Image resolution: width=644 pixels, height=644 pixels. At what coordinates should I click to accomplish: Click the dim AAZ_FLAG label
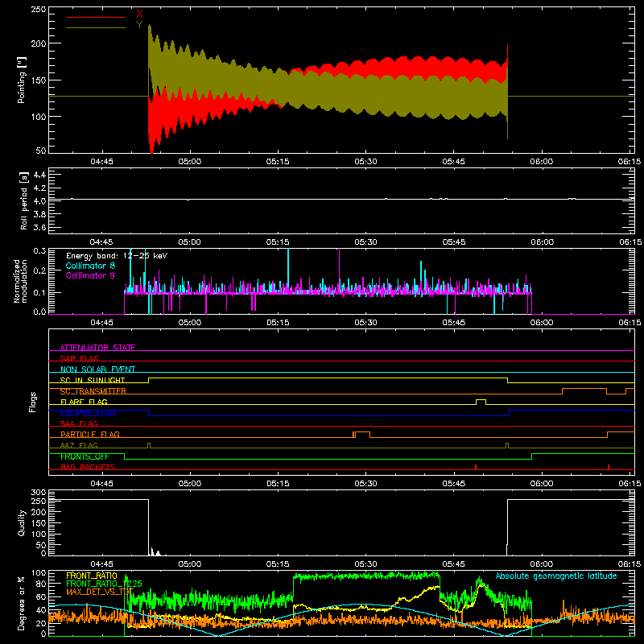coord(79,445)
